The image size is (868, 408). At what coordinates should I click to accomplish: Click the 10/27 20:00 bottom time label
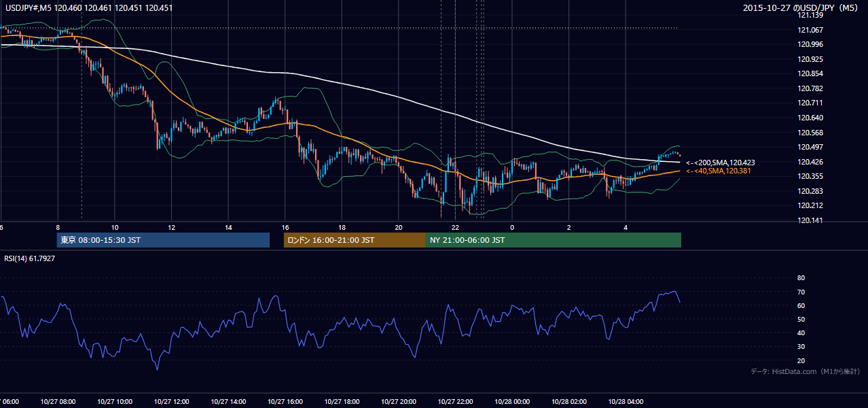point(398,402)
